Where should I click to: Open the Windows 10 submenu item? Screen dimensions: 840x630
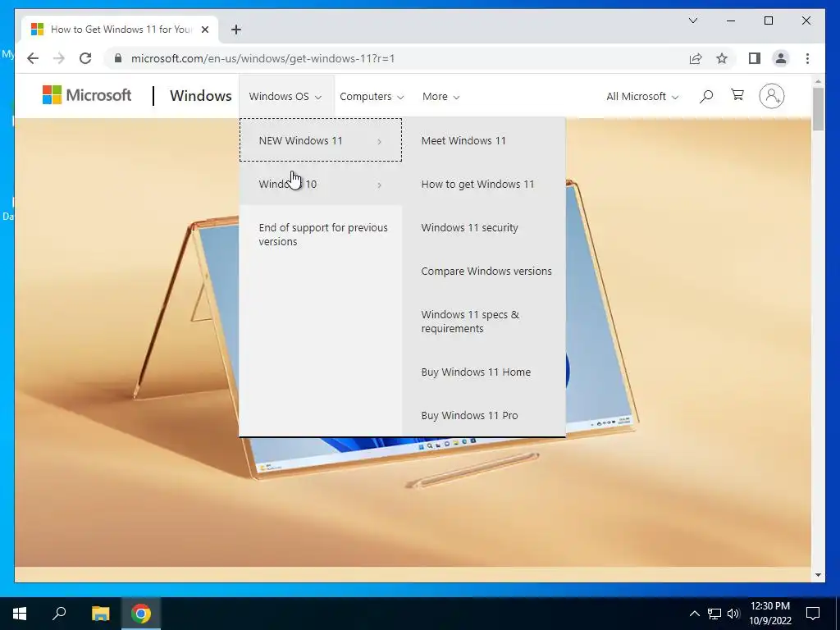tap(321, 185)
